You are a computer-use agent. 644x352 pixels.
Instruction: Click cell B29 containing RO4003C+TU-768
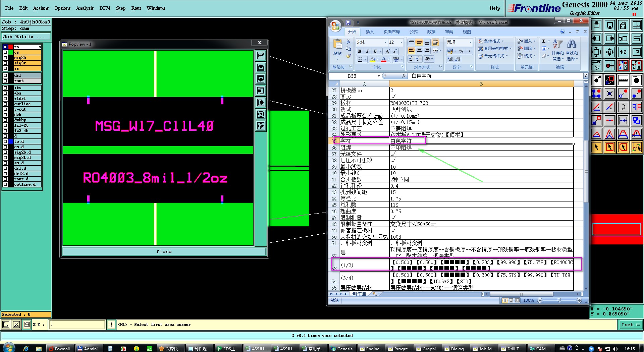click(481, 103)
